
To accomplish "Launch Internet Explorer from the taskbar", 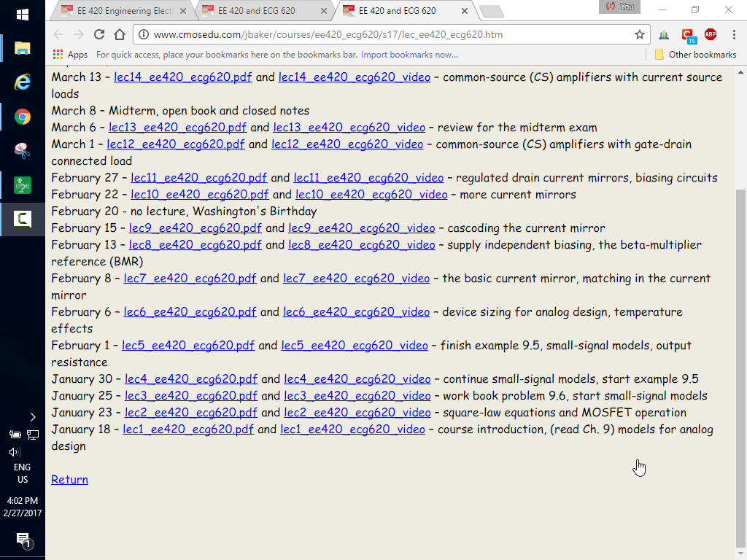I will click(23, 82).
